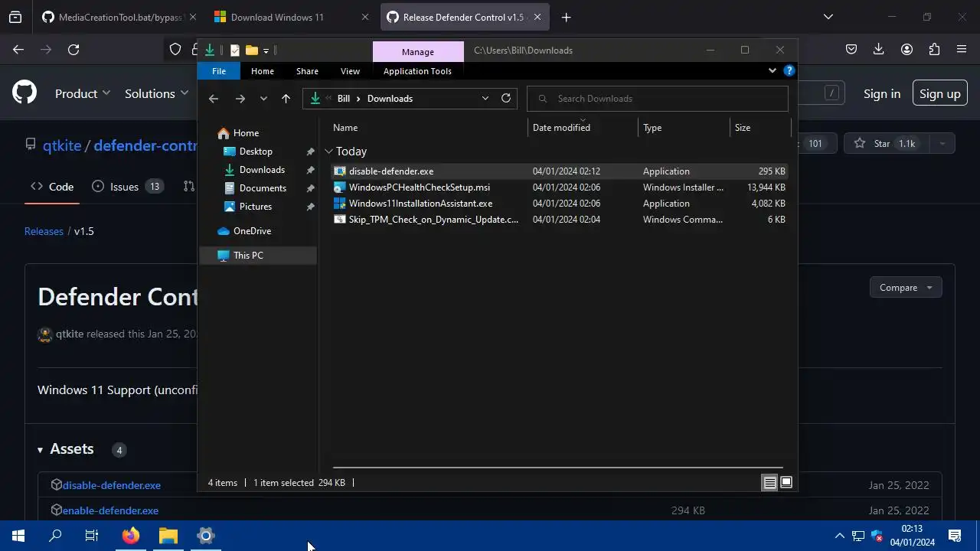Open the File menu in File Explorer
This screenshot has width=980, height=551.
(x=219, y=71)
